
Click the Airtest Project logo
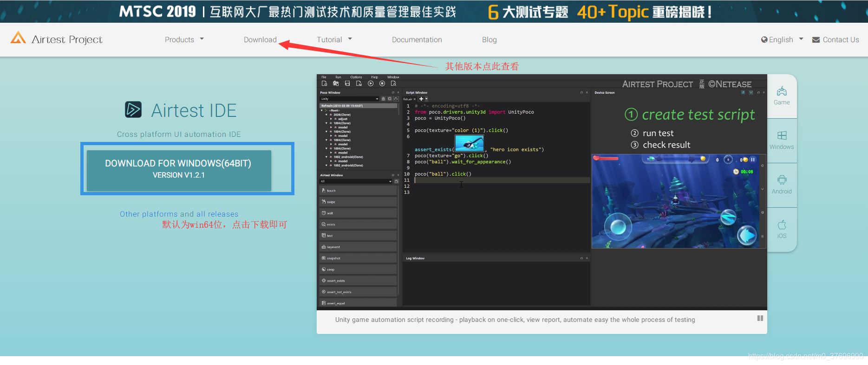pyautogui.click(x=56, y=39)
